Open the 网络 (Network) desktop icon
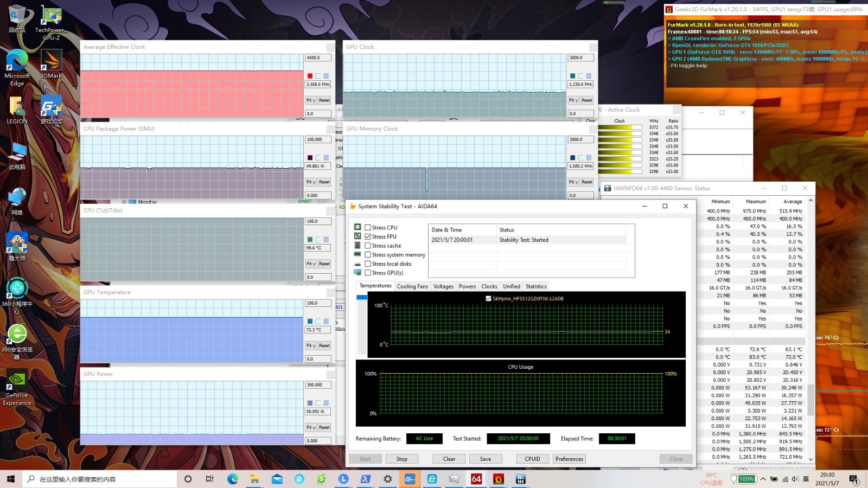868x488 pixels. (x=17, y=201)
